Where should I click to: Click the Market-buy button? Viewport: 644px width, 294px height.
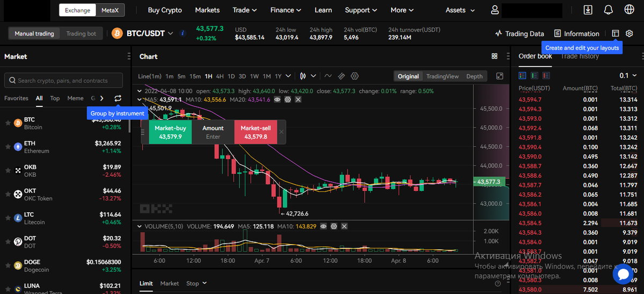coord(170,132)
